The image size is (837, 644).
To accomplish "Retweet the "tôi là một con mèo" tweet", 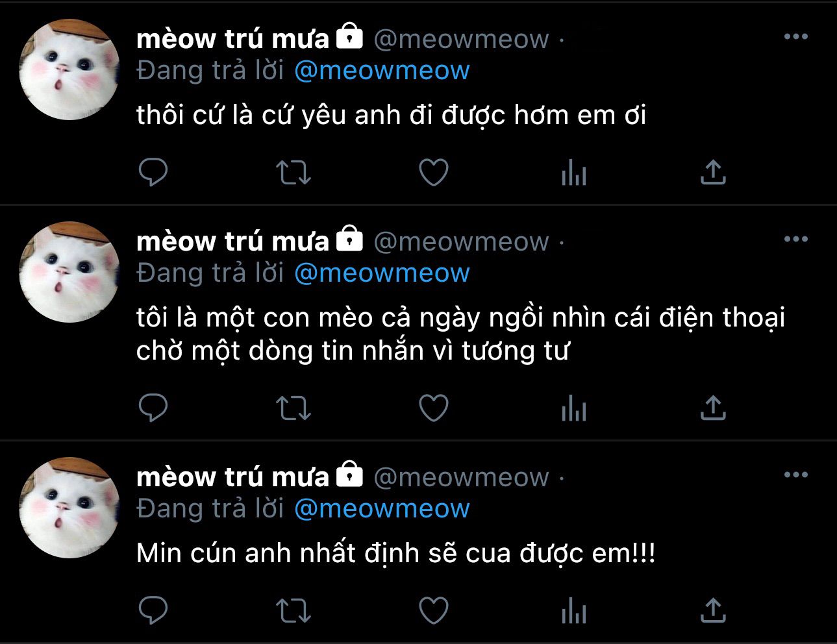I will [294, 408].
